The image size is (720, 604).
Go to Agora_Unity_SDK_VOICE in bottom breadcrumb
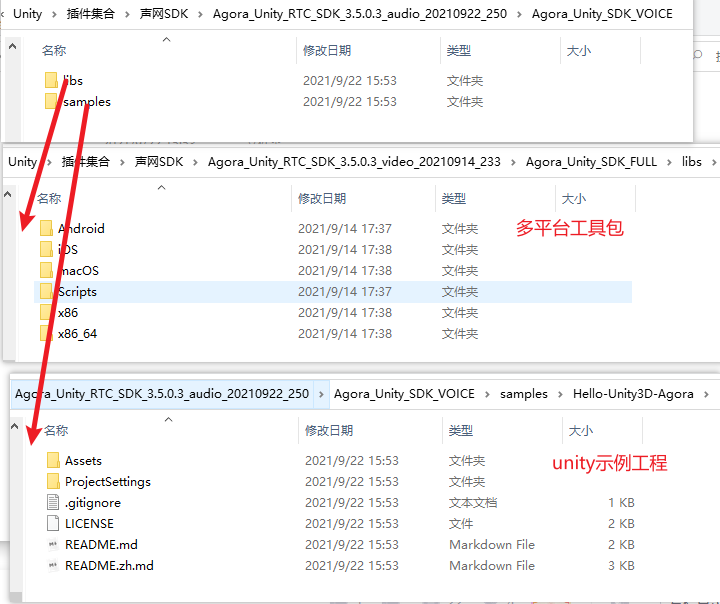click(x=404, y=394)
